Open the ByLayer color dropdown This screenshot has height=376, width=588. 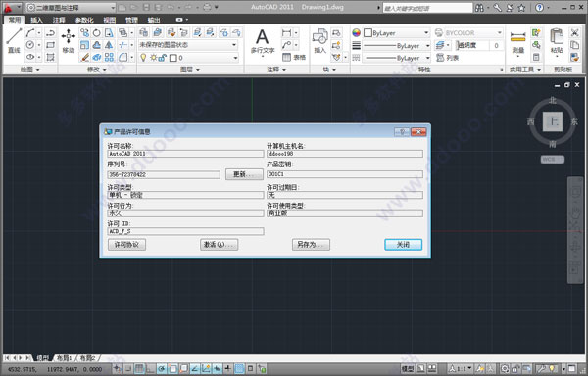tap(396, 33)
